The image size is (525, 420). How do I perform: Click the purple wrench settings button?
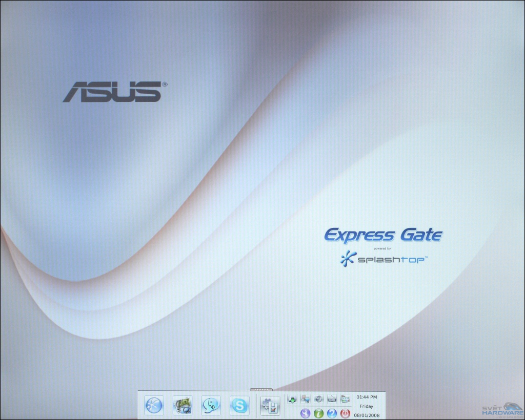[306, 413]
